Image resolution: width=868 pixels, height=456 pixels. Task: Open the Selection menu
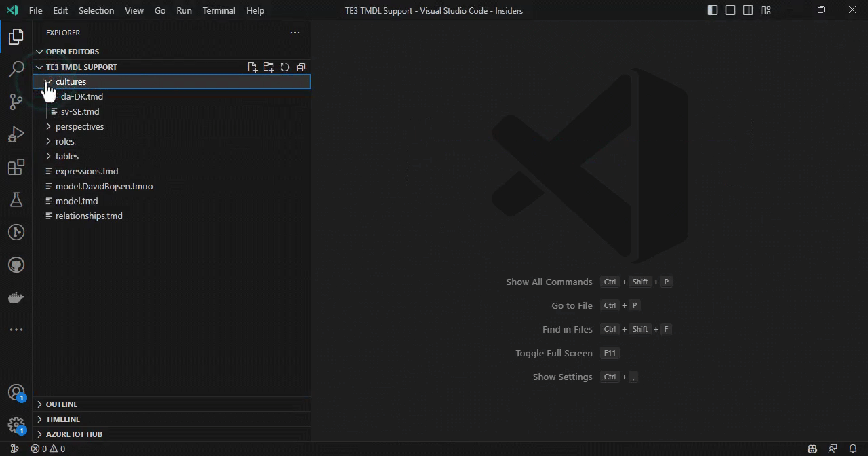coord(96,10)
